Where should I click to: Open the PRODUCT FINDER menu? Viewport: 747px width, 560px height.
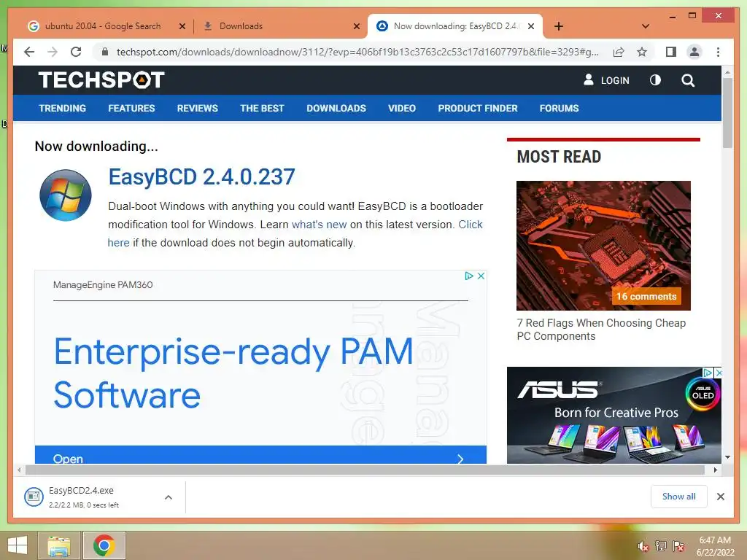tap(478, 108)
